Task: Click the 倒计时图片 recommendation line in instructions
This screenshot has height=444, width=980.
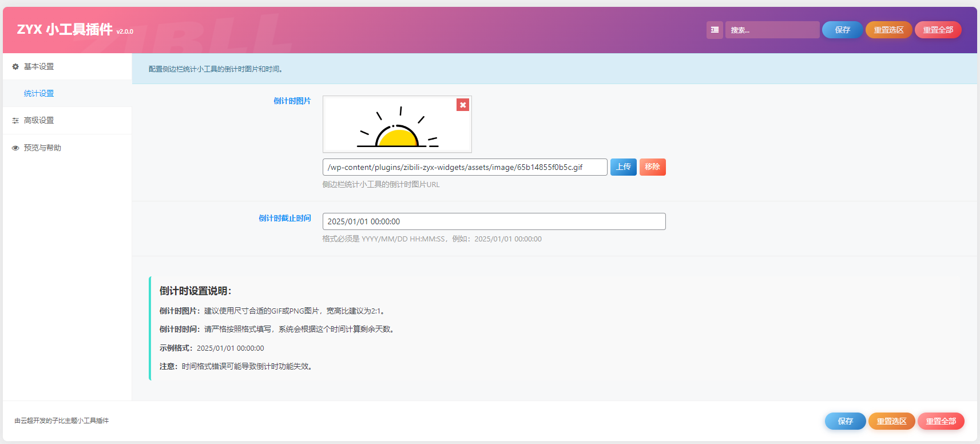Action: [273, 311]
